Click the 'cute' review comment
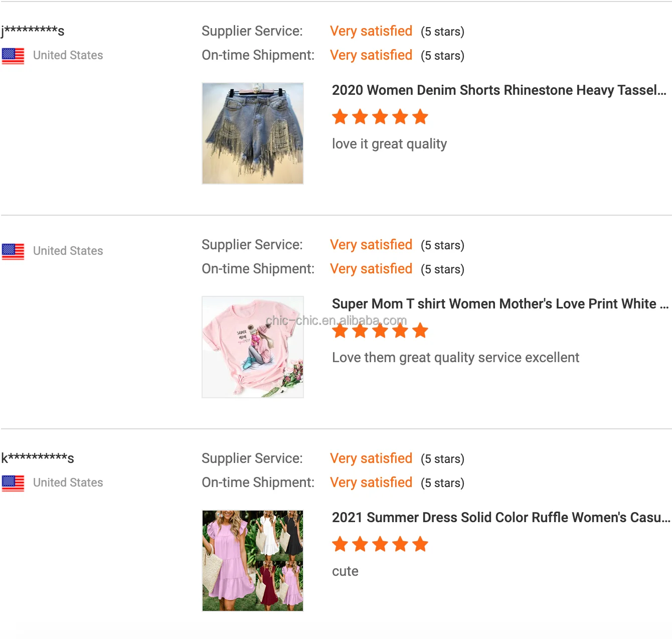Image resolution: width=672 pixels, height=639 pixels. tap(345, 572)
